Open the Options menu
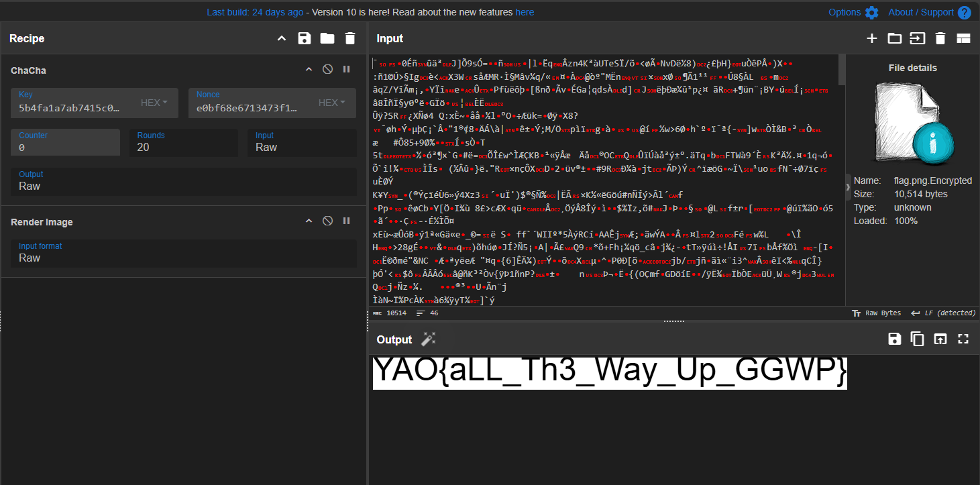 click(x=853, y=12)
